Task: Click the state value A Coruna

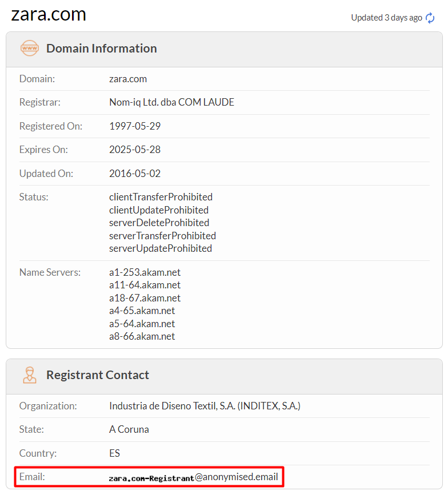Action: coord(129,429)
